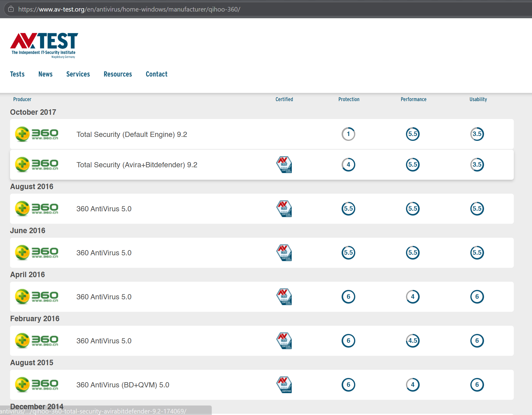Click Protection score 5.5 in August 2016
The image size is (532, 415).
(348, 209)
